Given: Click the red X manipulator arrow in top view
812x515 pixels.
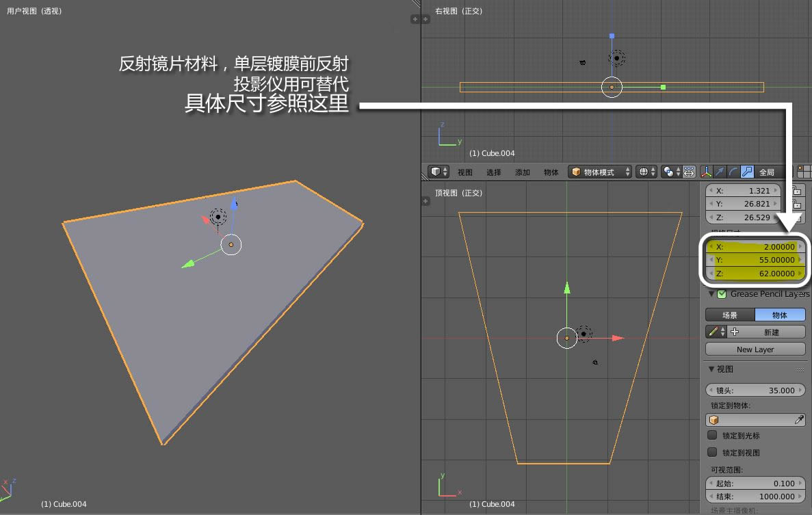Looking at the screenshot, I should pyautogui.click(x=618, y=338).
